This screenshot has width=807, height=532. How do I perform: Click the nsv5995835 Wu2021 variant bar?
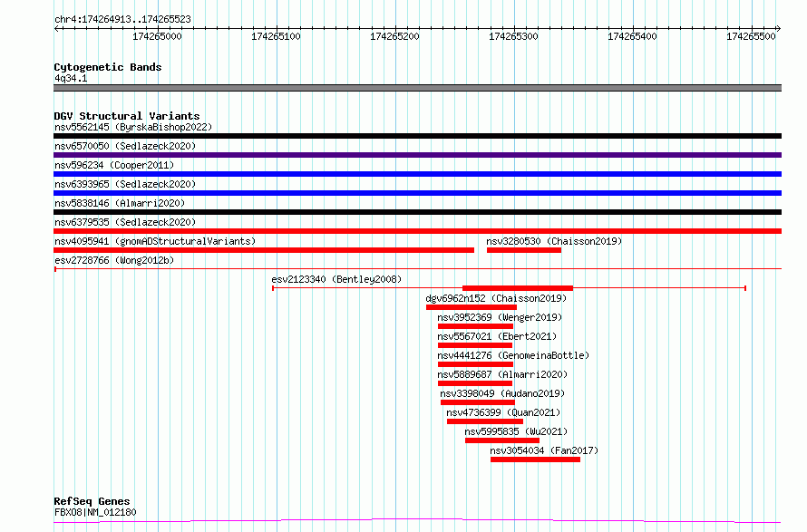point(502,440)
